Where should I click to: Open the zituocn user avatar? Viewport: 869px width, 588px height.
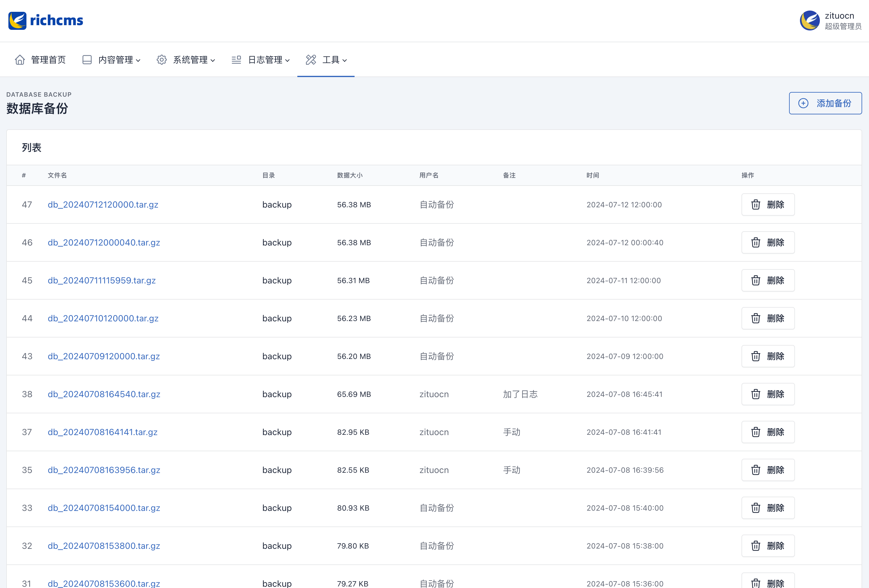pyautogui.click(x=810, y=21)
